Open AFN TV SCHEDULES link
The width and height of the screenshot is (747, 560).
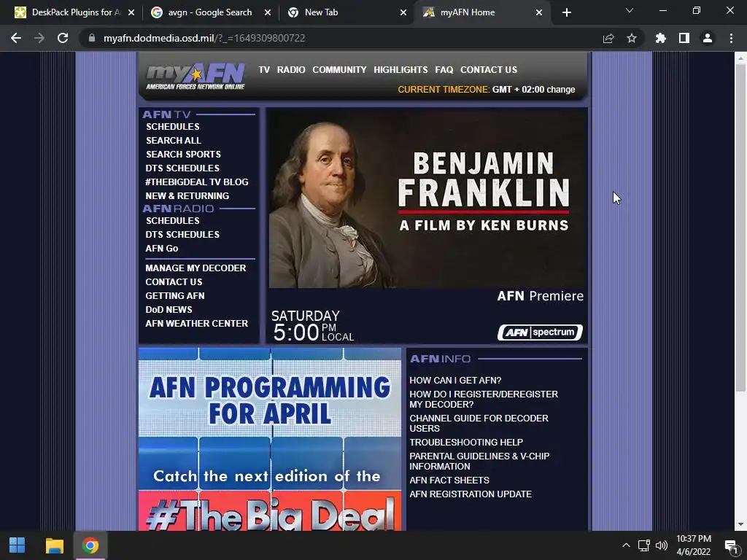[172, 127]
